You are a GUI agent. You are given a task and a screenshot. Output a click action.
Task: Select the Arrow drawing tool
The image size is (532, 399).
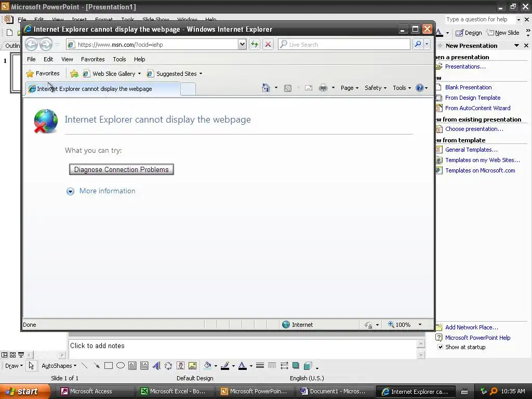97,366
